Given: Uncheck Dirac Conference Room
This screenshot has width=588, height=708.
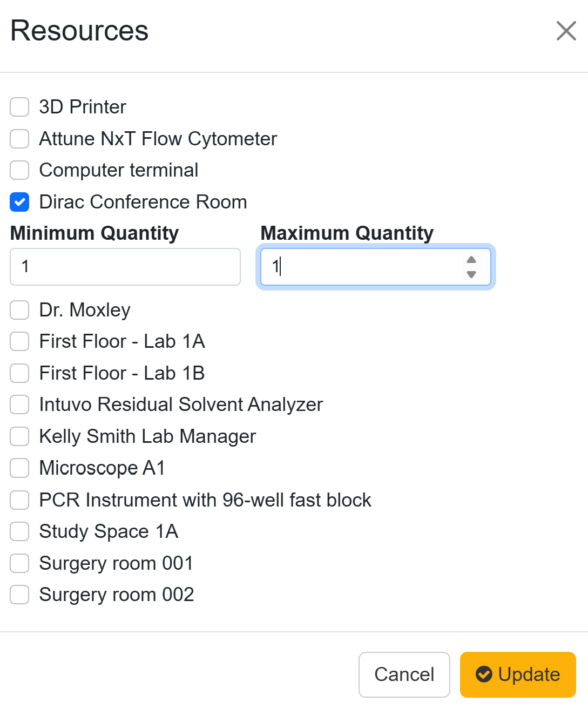Looking at the screenshot, I should (x=19, y=203).
